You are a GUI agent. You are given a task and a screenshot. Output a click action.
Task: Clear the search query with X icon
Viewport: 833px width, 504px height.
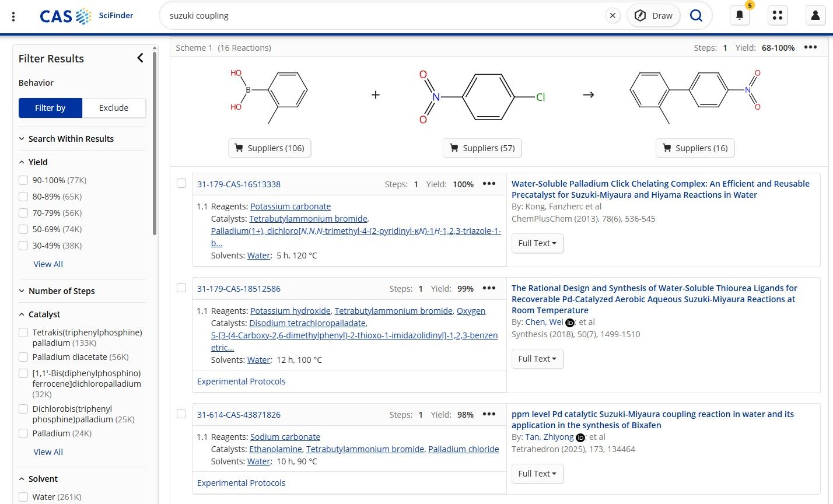tap(612, 16)
